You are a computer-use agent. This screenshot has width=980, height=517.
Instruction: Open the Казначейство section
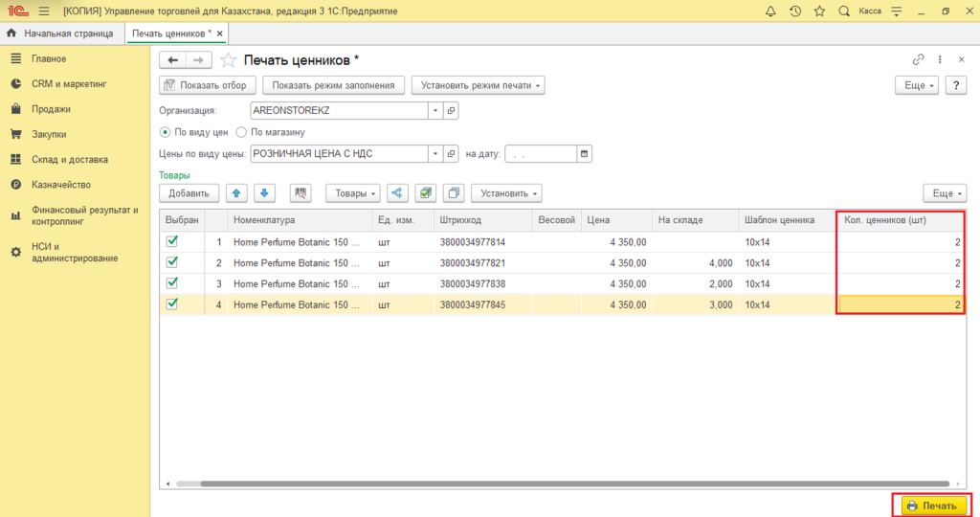(x=60, y=185)
